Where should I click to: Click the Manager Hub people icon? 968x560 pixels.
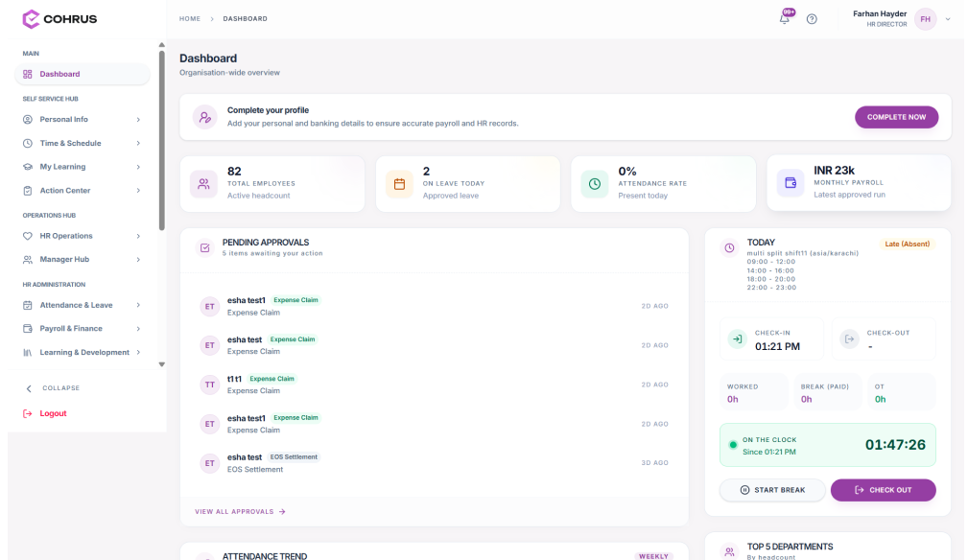[28, 260]
